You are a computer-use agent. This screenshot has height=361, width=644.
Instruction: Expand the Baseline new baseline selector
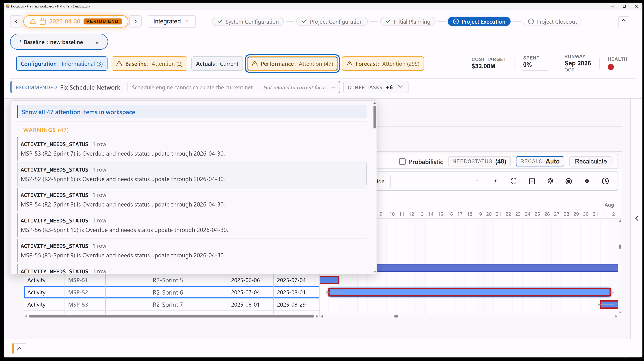click(59, 42)
